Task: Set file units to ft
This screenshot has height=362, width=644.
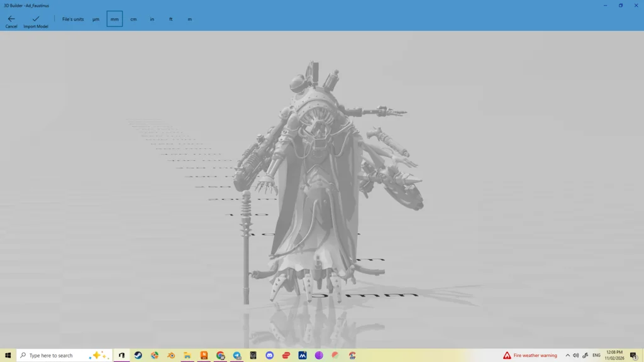Action: tap(170, 19)
